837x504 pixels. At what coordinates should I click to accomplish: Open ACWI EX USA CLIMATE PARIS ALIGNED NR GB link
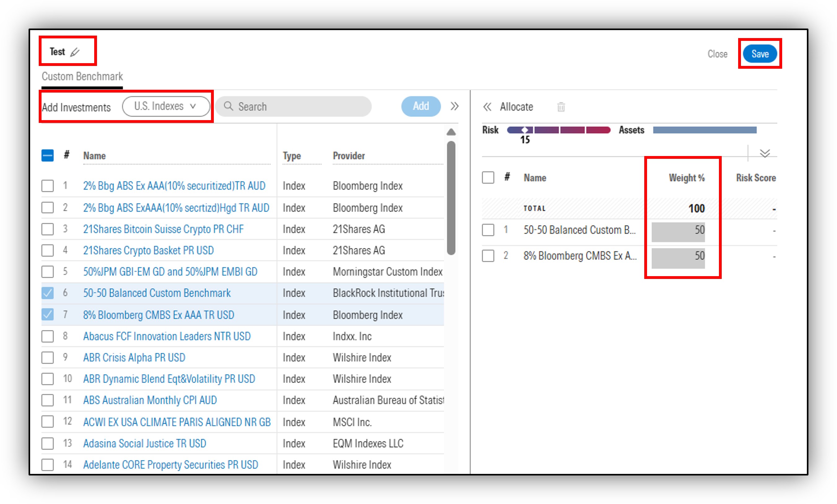[x=177, y=422]
